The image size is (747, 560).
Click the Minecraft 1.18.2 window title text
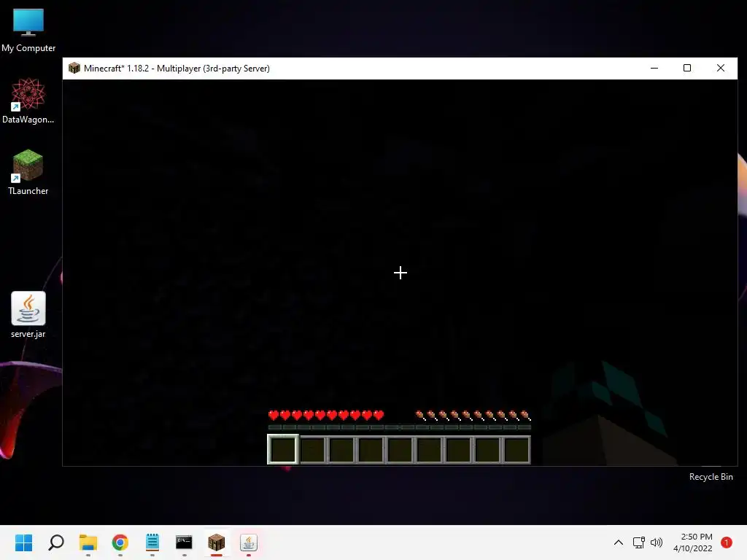(177, 68)
